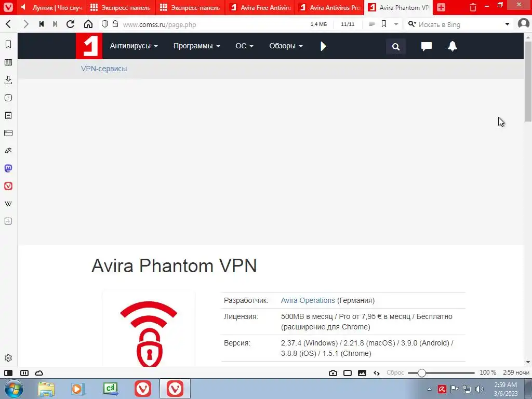Screen dimensions: 532x399
Task: Open Windows Explorer from the taskbar
Action: pyautogui.click(x=46, y=389)
